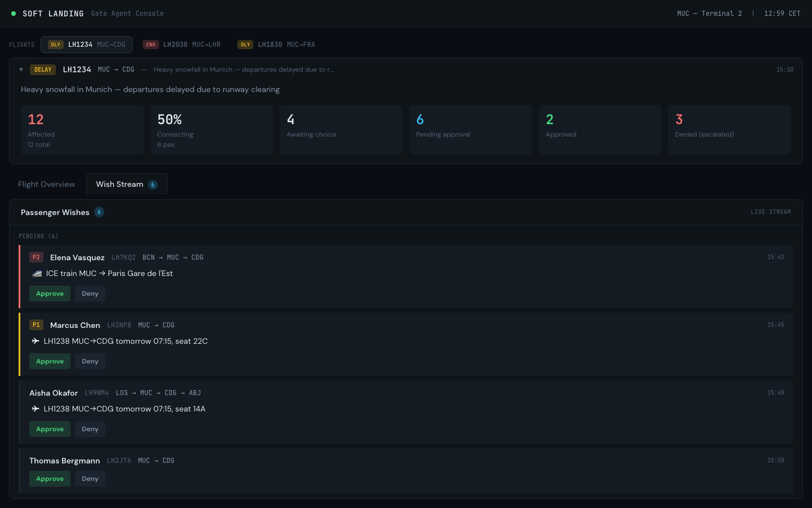The height and width of the screenshot is (508, 812).
Task: Approve Thomas Bergmann's wish
Action: 50,478
